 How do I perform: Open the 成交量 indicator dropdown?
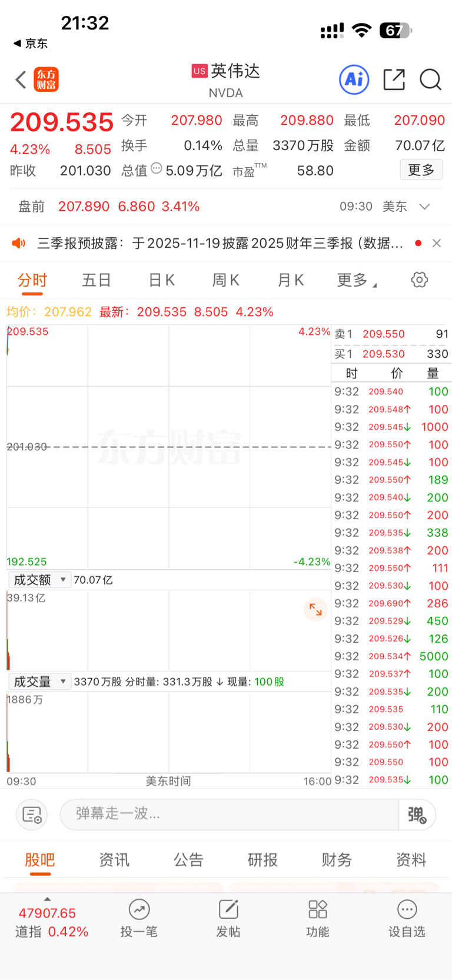click(x=40, y=682)
